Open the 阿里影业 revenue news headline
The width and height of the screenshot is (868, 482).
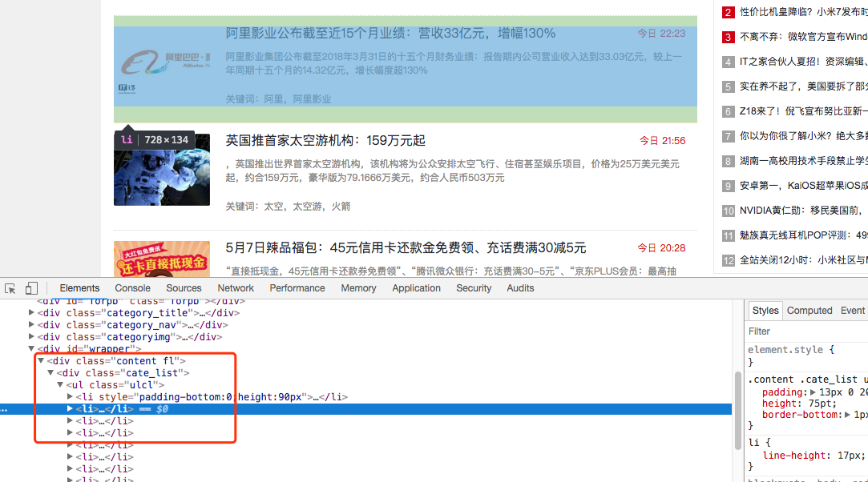pyautogui.click(x=390, y=33)
